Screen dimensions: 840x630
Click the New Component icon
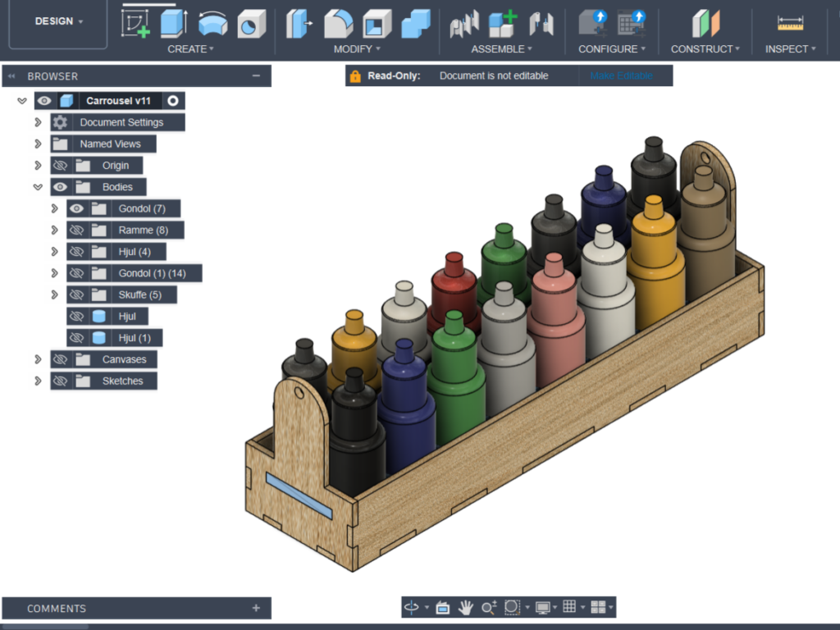(x=502, y=23)
